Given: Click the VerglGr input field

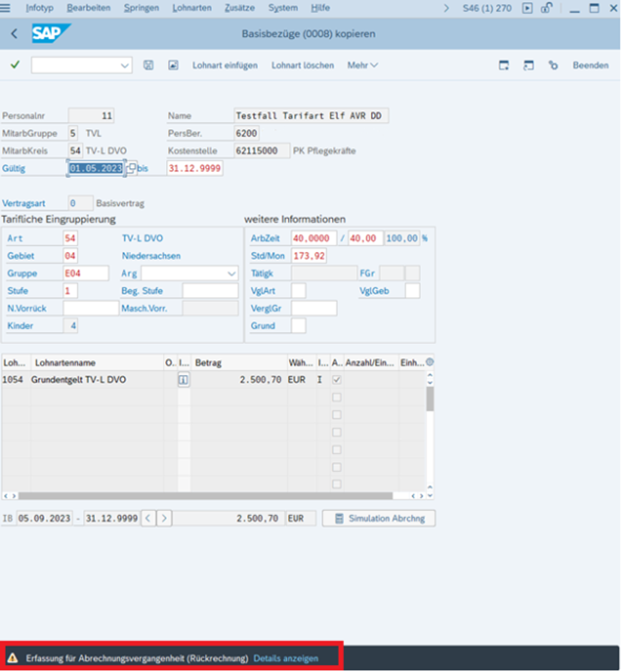Looking at the screenshot, I should click(314, 308).
